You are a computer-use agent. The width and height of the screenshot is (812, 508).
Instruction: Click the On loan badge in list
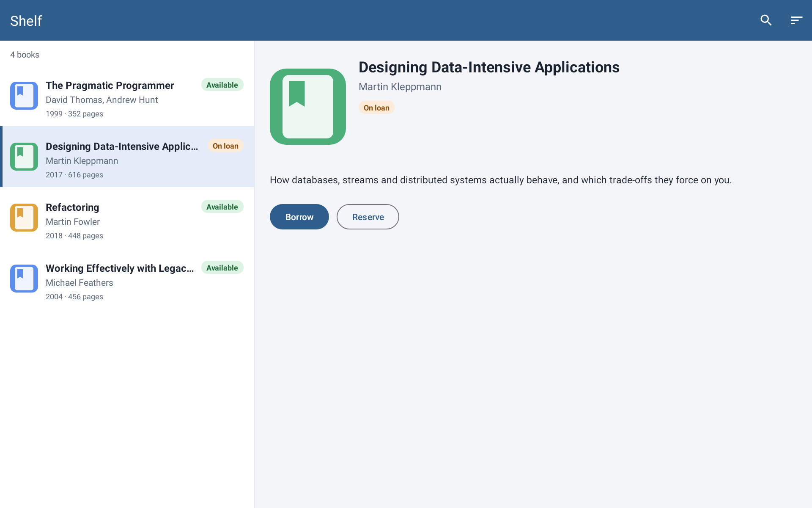point(225,146)
